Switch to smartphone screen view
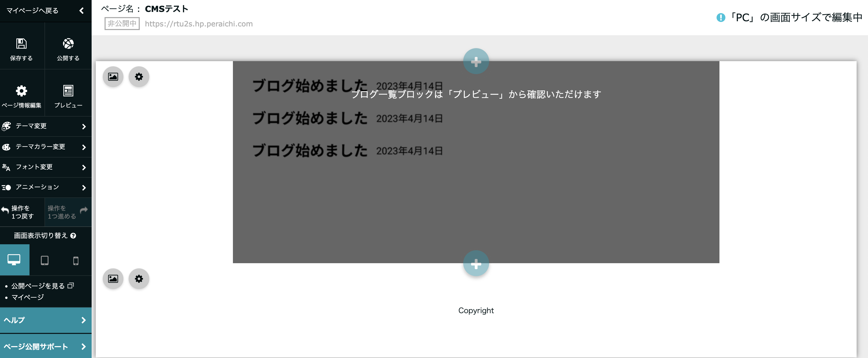The width and height of the screenshot is (868, 358). click(x=76, y=260)
